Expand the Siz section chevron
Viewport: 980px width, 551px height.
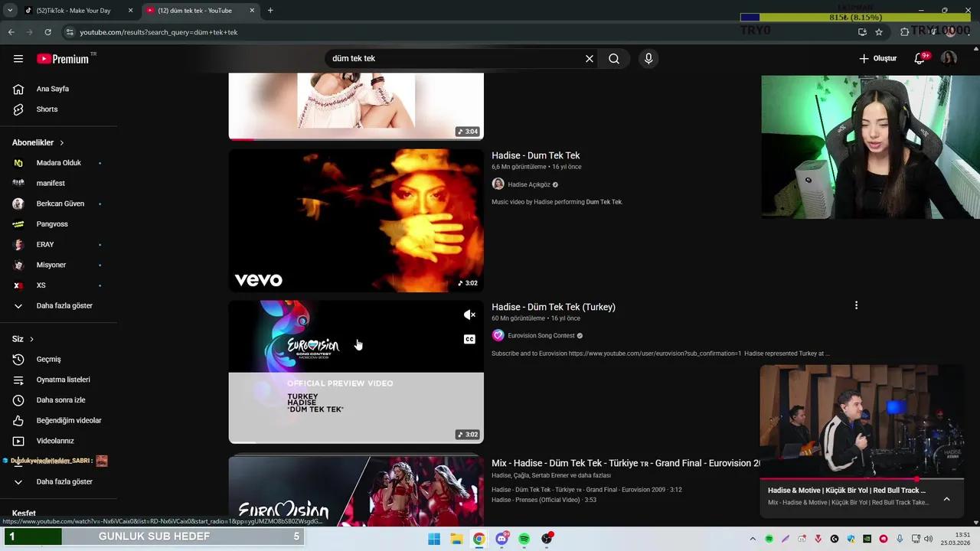coord(31,339)
